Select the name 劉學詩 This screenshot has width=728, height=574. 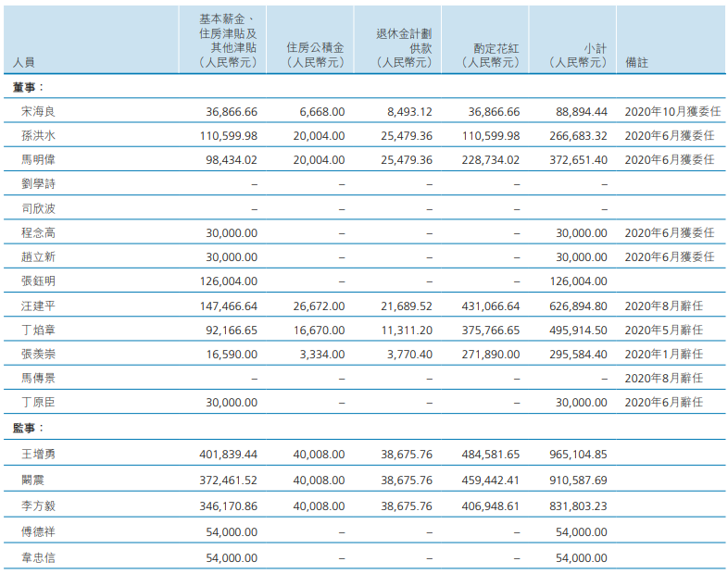(x=38, y=183)
